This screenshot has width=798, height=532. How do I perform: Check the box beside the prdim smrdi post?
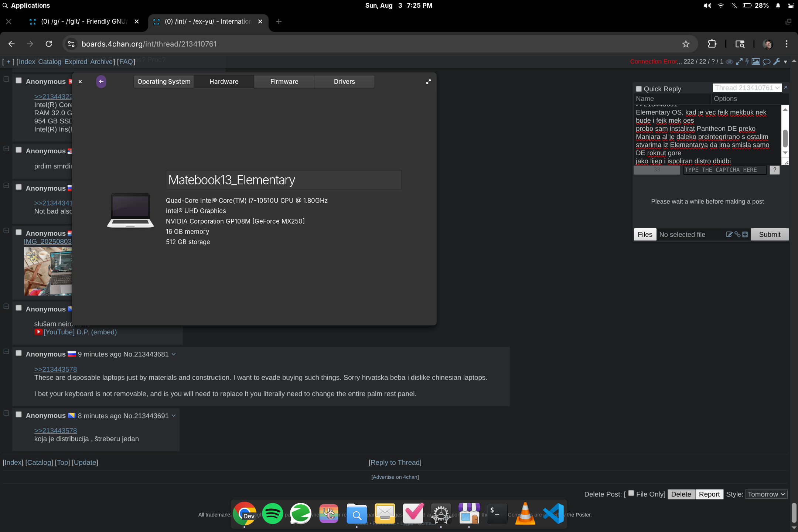point(18,150)
